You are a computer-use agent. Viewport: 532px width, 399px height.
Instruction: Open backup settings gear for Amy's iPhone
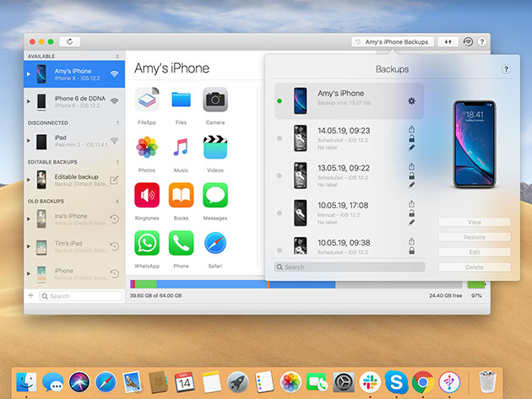click(411, 100)
